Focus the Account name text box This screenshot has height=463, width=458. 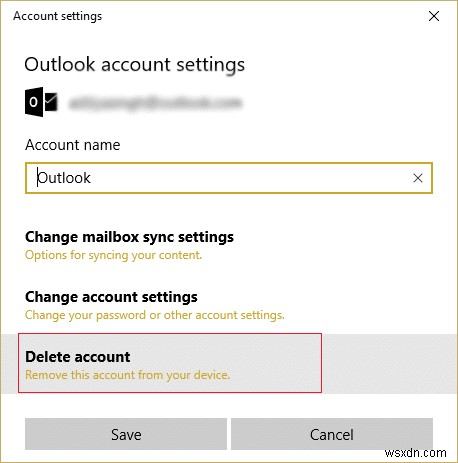(229, 178)
